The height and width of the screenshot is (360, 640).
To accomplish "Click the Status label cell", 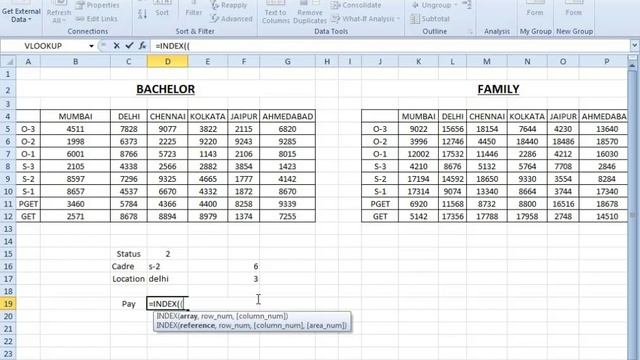I will click(129, 254).
